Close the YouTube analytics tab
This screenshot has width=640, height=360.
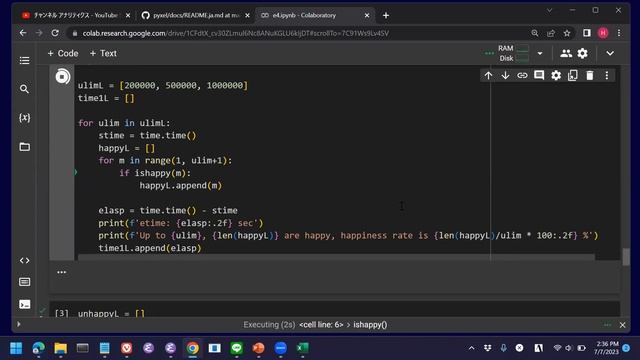[x=128, y=16]
